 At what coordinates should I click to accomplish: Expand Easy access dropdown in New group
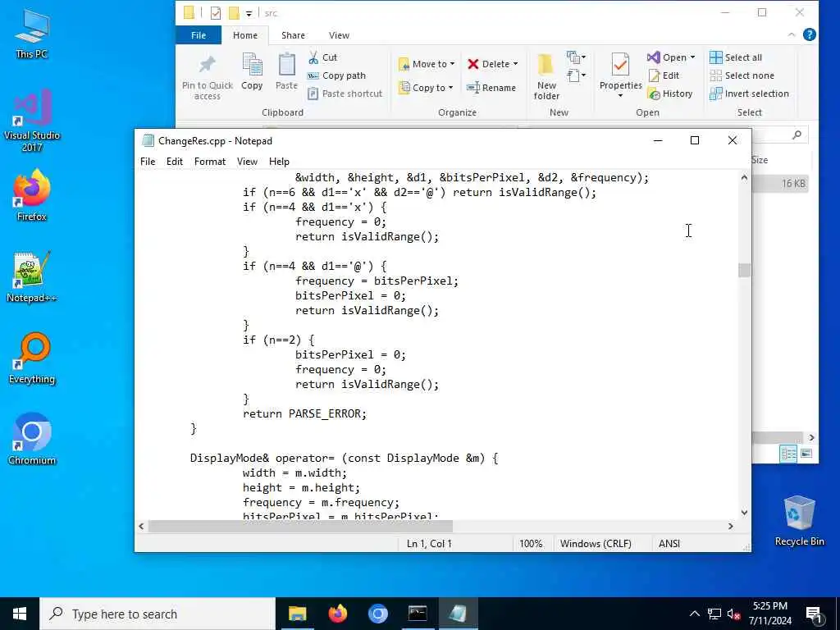click(576, 75)
